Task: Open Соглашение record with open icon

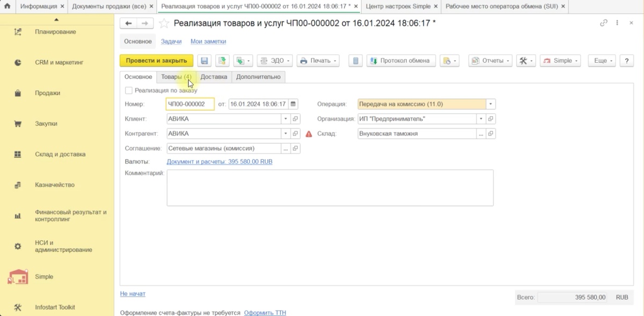Action: click(x=295, y=148)
